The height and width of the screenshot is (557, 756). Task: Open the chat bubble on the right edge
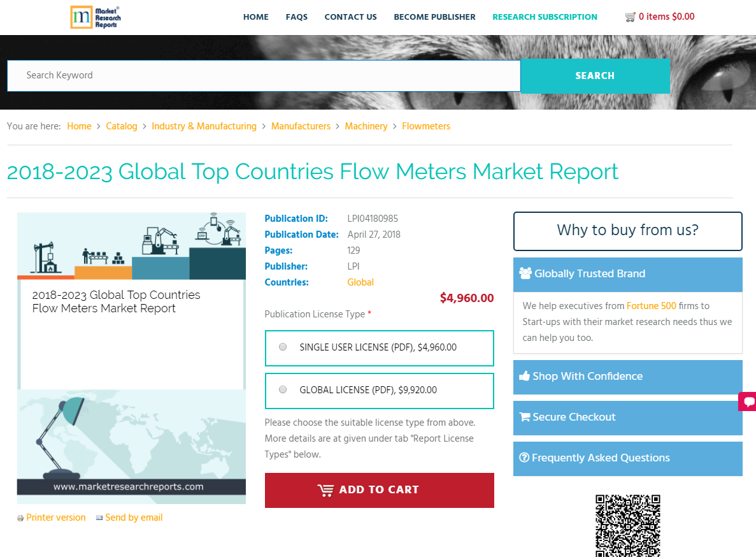point(748,401)
